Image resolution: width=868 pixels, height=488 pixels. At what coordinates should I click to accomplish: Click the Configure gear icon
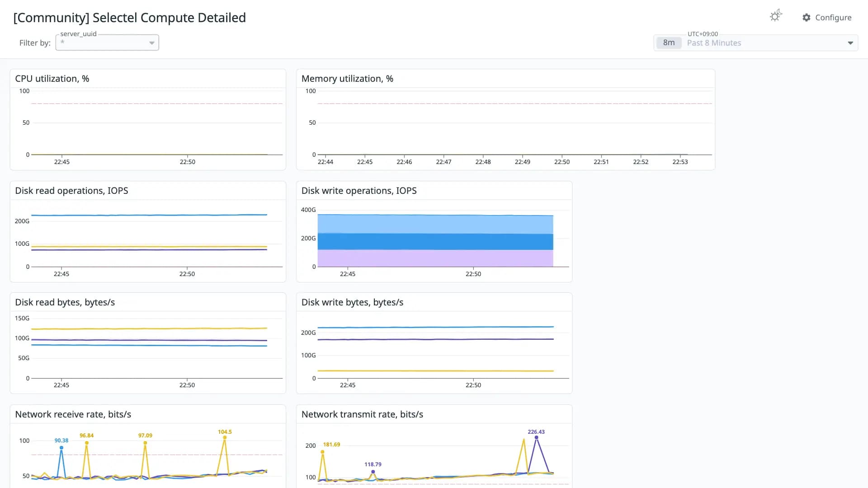[807, 18]
